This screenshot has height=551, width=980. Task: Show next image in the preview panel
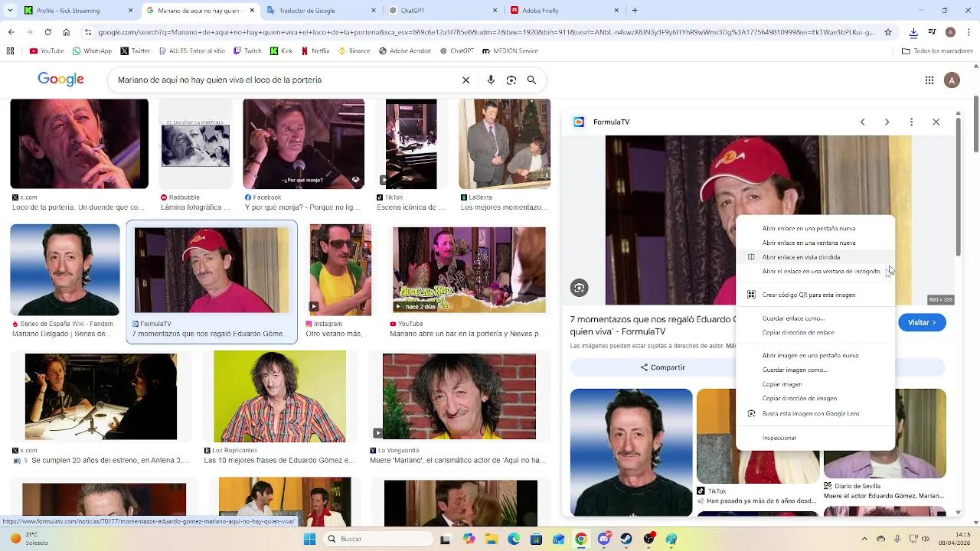pos(887,122)
